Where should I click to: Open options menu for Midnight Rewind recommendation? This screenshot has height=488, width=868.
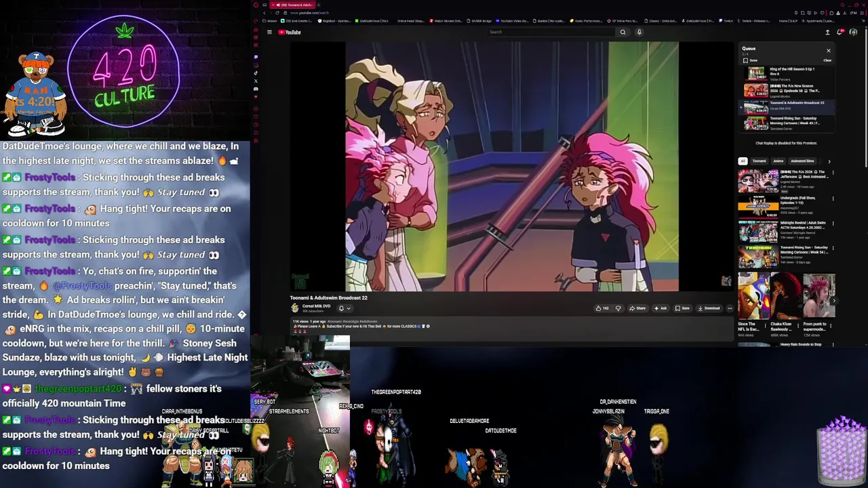point(833,224)
